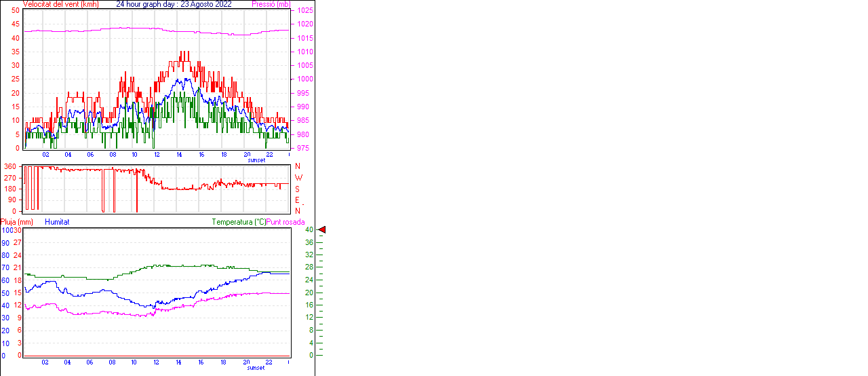Click the 'Punt rosada' legend label
This screenshot has width=868, height=376.
285,222
